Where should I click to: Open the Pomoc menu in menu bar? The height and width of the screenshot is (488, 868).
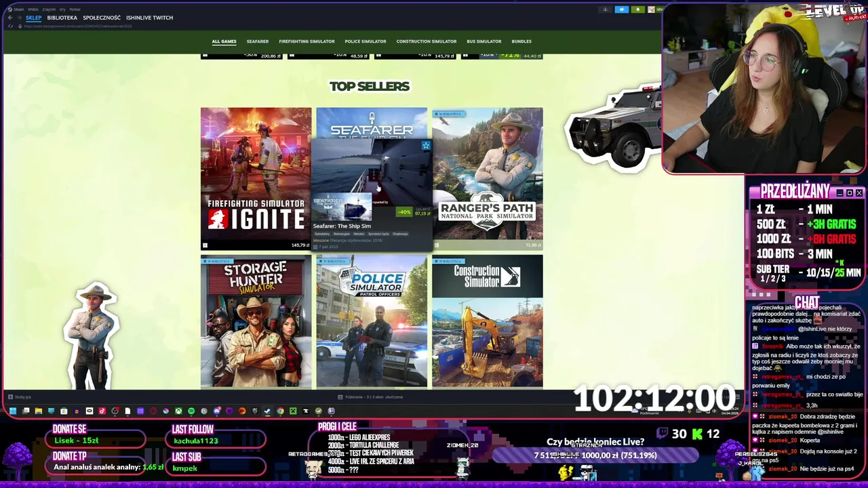point(75,9)
